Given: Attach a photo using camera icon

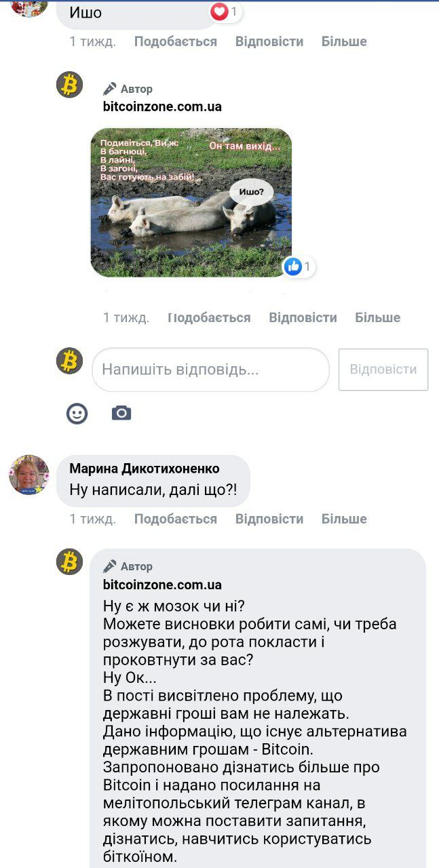Looking at the screenshot, I should pos(121,413).
